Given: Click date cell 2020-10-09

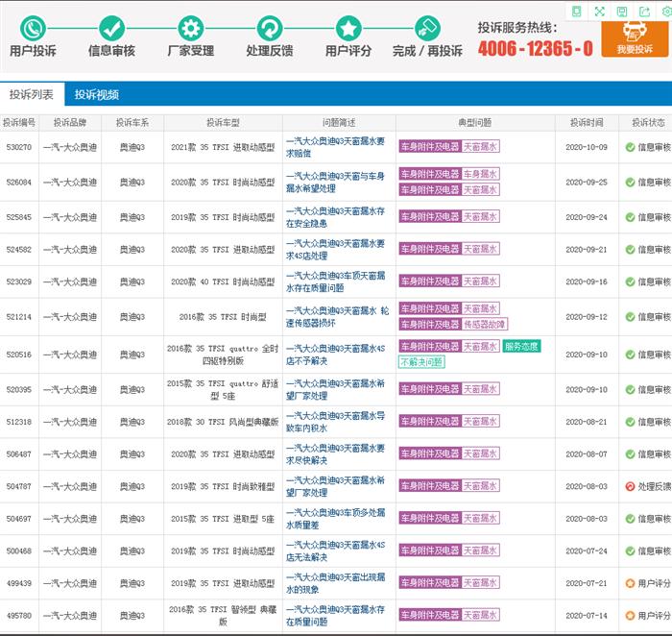Looking at the screenshot, I should pos(587,147).
